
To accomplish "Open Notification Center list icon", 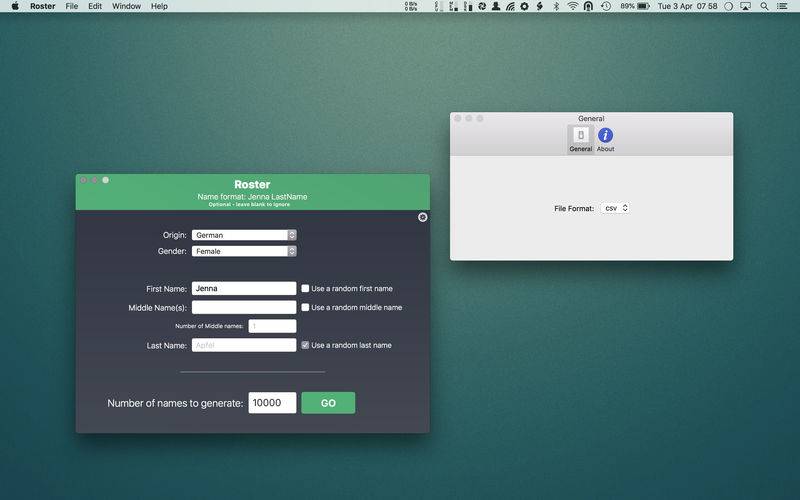I will point(782,6).
